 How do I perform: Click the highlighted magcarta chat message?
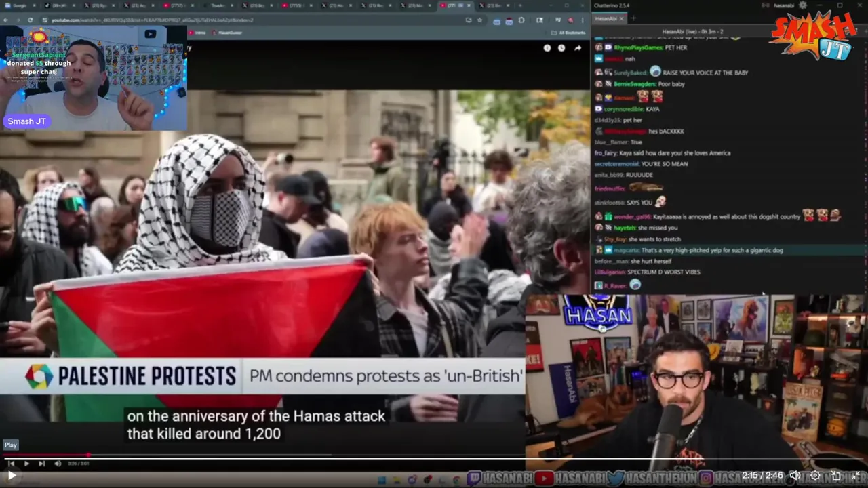tap(728, 250)
